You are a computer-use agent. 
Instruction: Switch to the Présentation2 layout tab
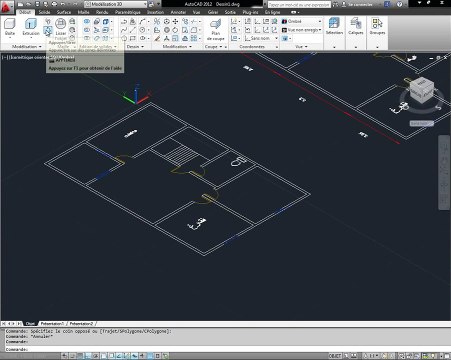(82, 324)
